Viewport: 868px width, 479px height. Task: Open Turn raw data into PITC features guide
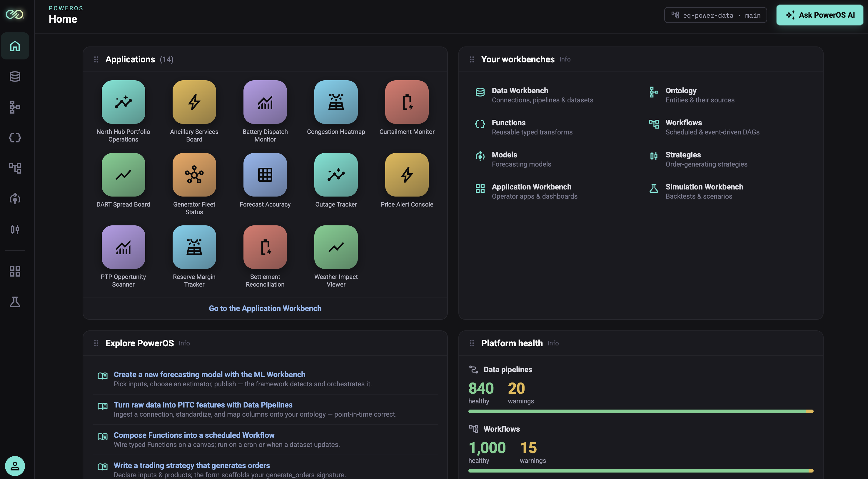(203, 405)
